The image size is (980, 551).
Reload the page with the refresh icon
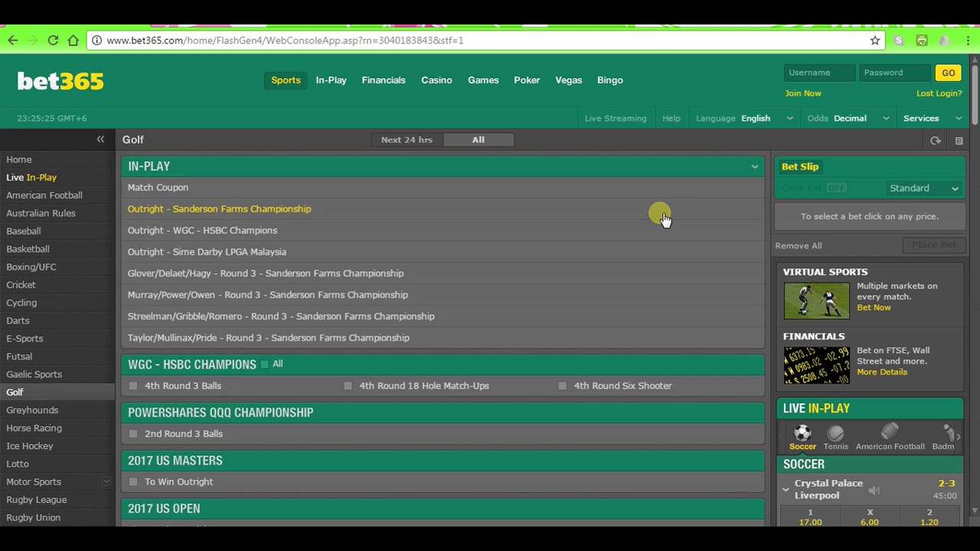coord(53,41)
